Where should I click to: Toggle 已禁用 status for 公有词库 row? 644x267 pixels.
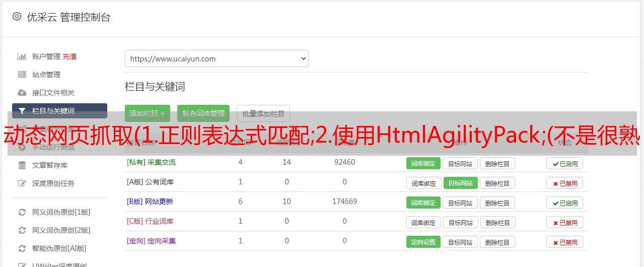point(564,183)
